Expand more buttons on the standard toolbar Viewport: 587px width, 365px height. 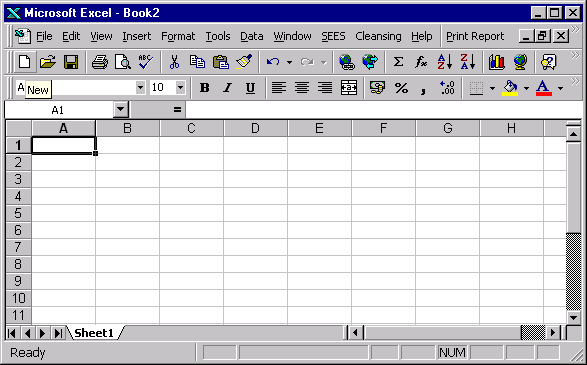point(575,56)
